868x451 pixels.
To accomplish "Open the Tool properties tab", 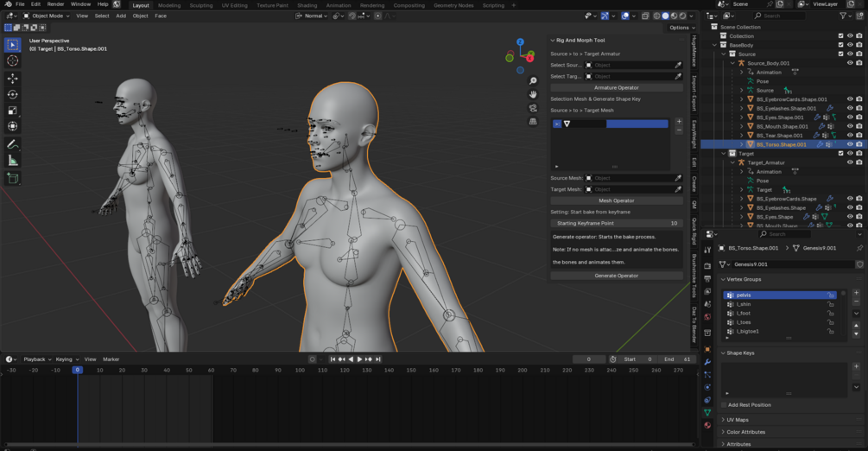I will (x=707, y=250).
